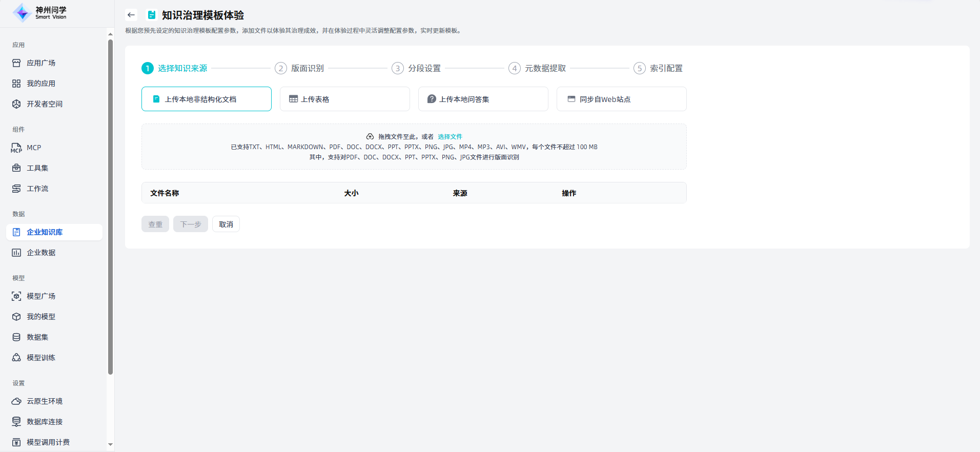The image size is (980, 452).
Task: Open 应用广场 from the sidebar
Action: pos(41,63)
